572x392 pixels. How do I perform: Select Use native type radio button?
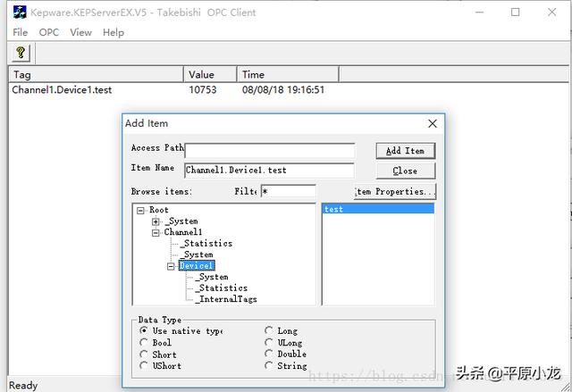click(x=144, y=330)
